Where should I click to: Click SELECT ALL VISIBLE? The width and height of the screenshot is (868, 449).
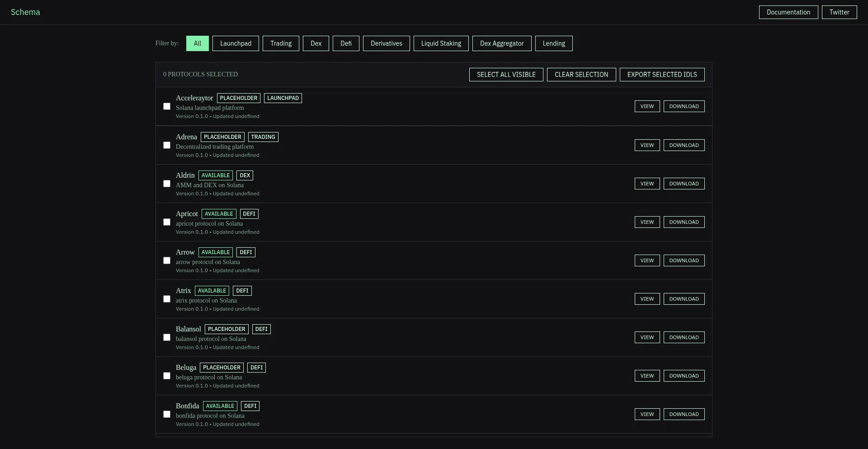click(506, 74)
